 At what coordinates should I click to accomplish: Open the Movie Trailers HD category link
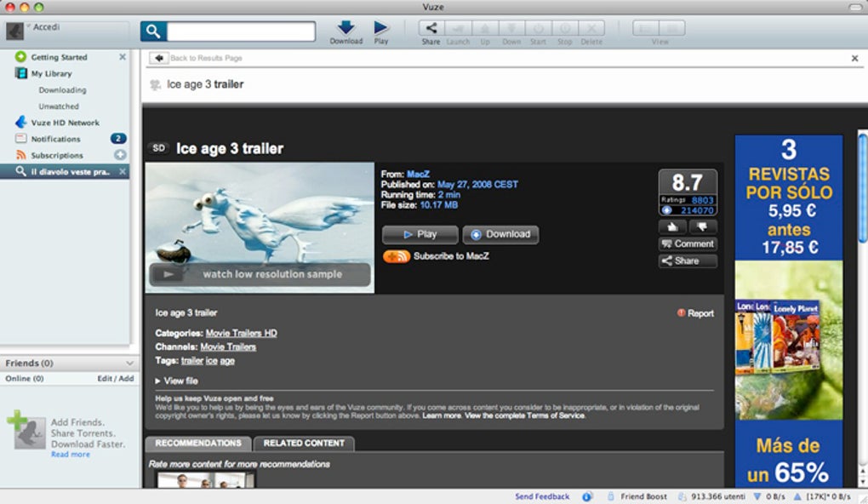tap(242, 333)
